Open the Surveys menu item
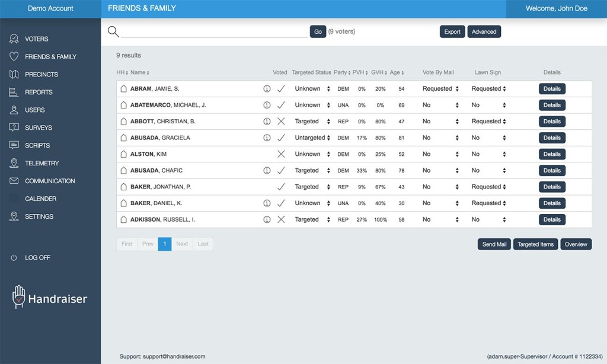This screenshot has width=607, height=364. click(39, 128)
